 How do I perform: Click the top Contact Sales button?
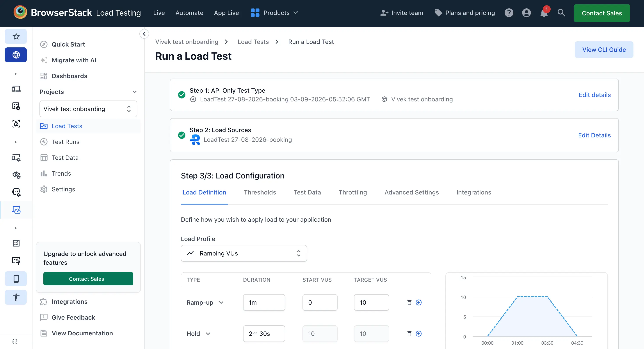pos(602,13)
